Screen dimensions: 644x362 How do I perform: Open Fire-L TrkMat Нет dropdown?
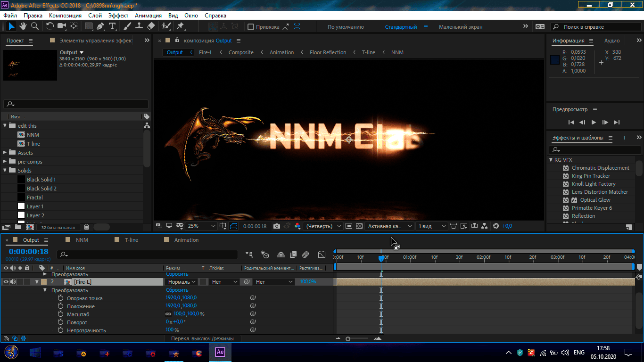click(225, 282)
